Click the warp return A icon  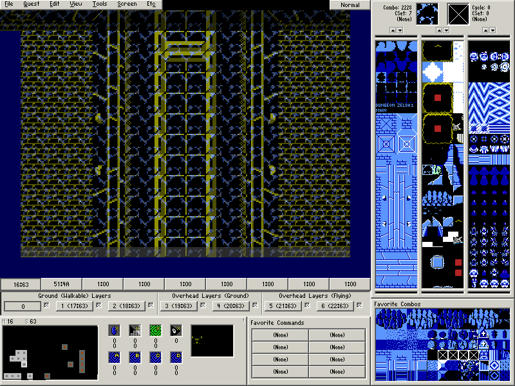[114, 357]
